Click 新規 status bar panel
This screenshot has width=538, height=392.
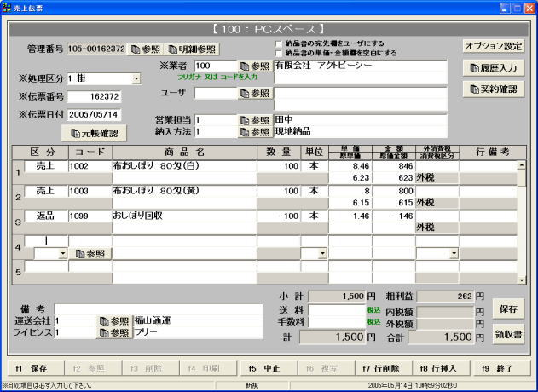[x=252, y=386]
